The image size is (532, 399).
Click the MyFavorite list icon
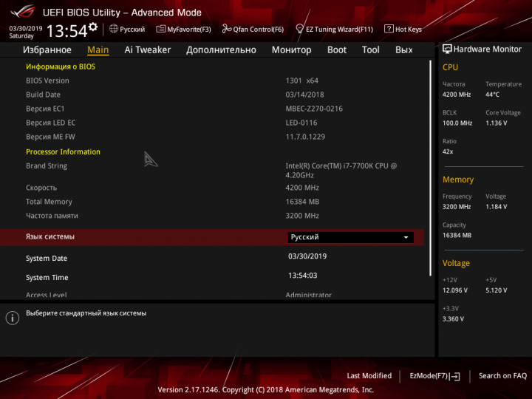coord(161,29)
